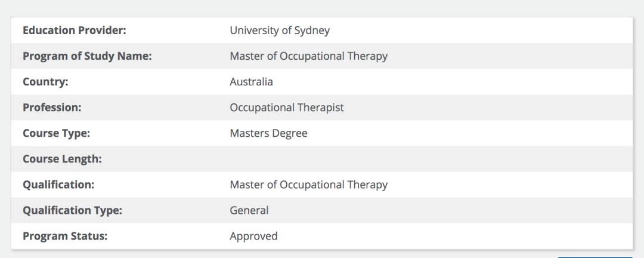Click the 'Qualification Type:' label
Viewport: 644px width, 258px height.
(72, 210)
